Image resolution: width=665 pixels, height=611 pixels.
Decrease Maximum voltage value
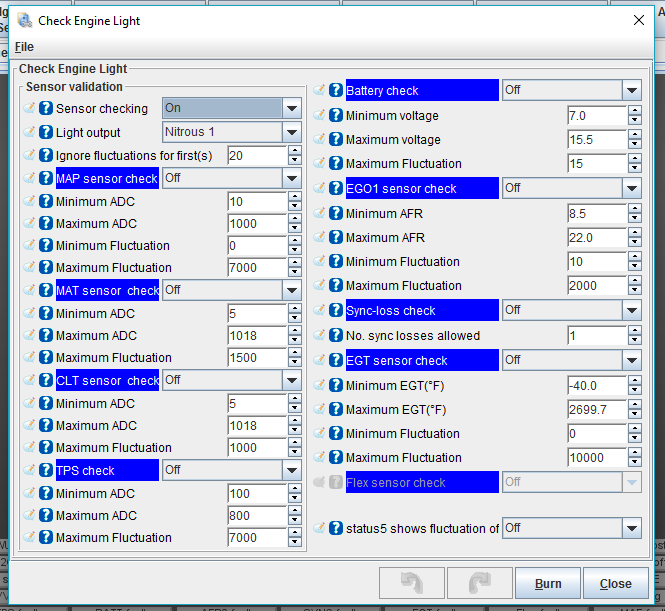tap(634, 144)
